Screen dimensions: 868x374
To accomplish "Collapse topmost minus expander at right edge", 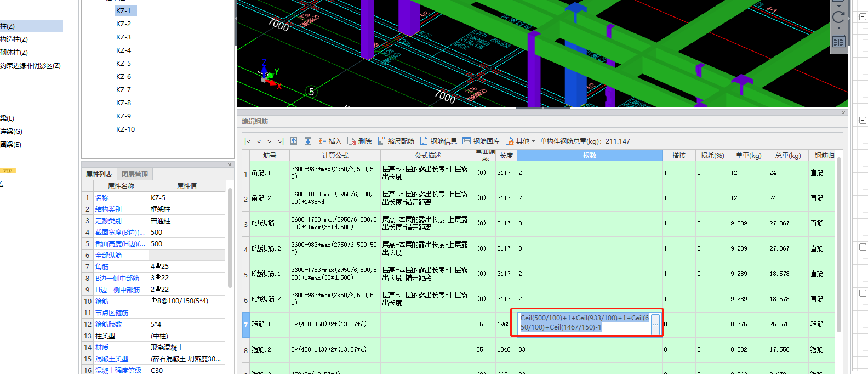I will click(863, 17).
